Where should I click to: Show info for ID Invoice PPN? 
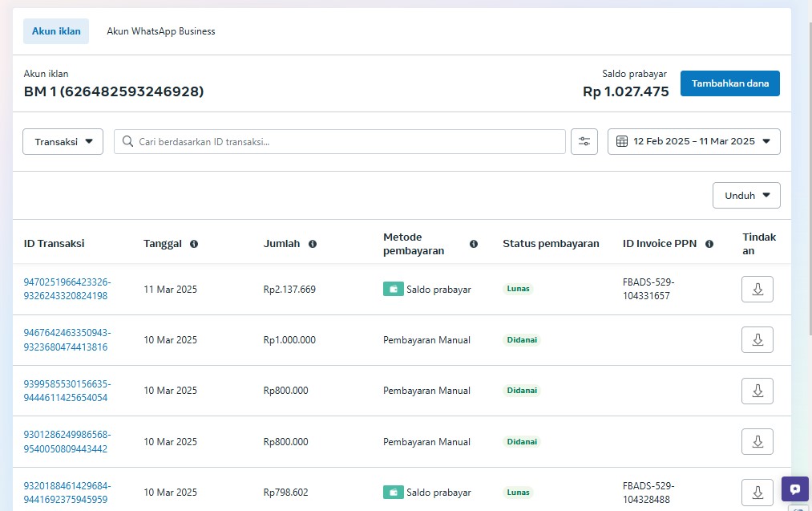(709, 244)
